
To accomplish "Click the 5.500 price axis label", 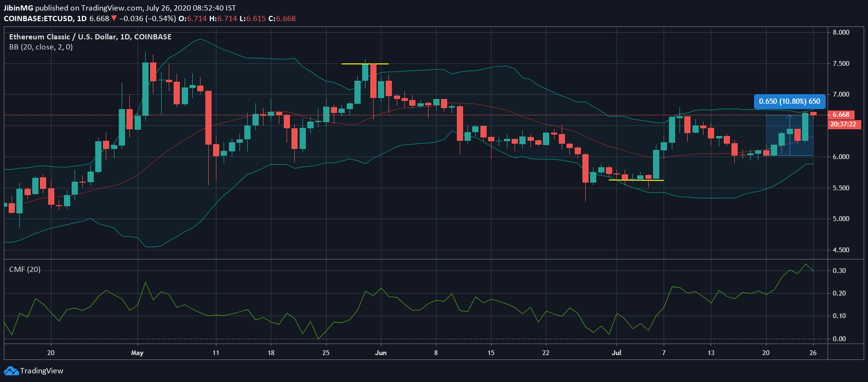I will (841, 188).
